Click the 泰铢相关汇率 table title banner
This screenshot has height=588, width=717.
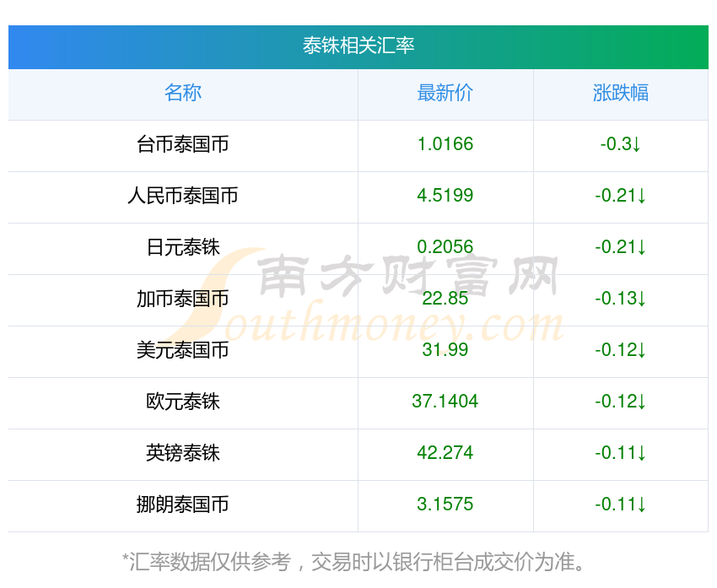click(x=358, y=46)
